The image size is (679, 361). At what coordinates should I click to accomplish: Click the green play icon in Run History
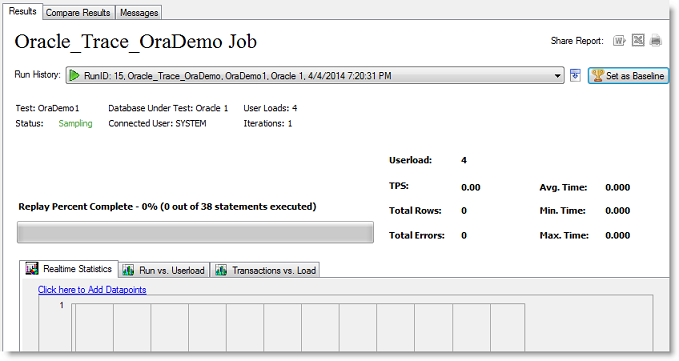click(74, 75)
